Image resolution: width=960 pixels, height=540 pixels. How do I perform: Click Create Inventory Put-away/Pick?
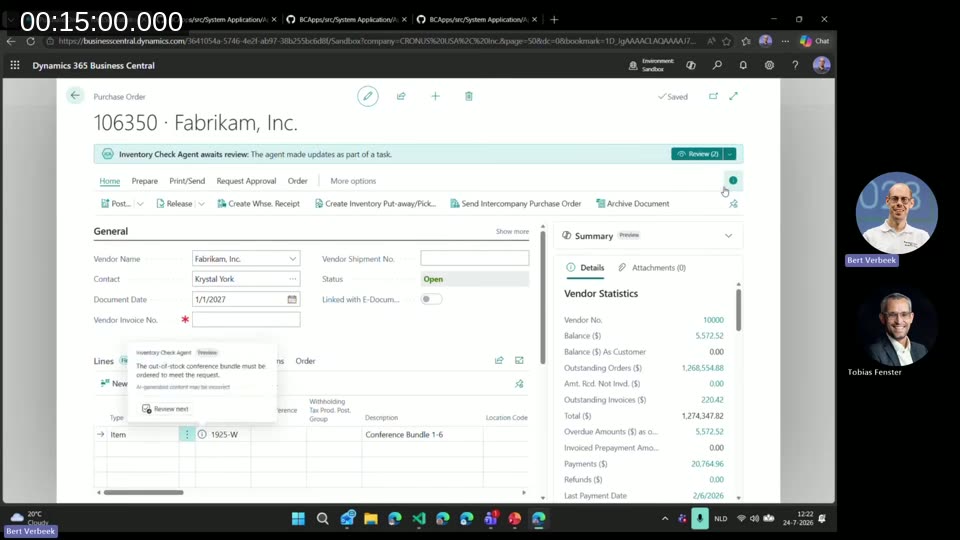pos(375,204)
